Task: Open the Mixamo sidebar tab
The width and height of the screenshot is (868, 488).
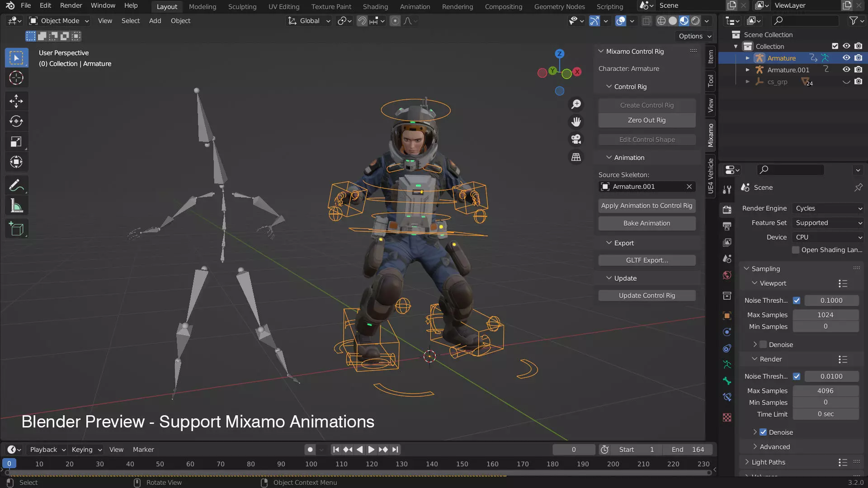Action: 711,135
